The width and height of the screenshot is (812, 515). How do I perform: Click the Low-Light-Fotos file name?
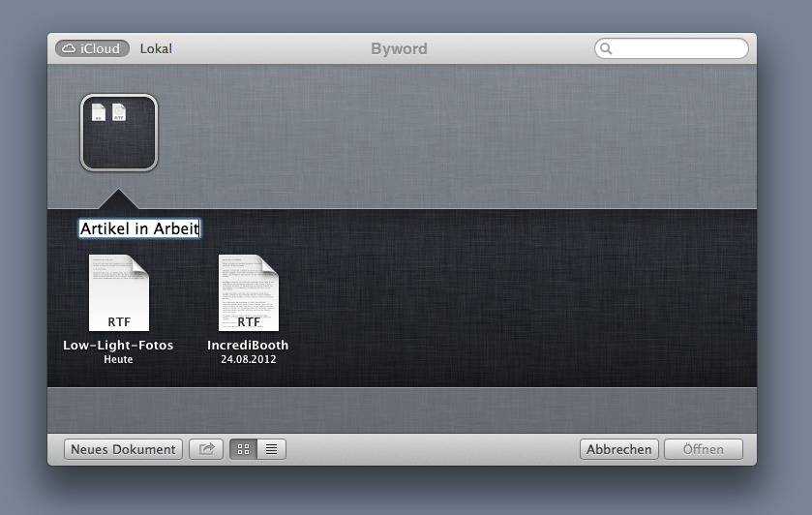[118, 345]
